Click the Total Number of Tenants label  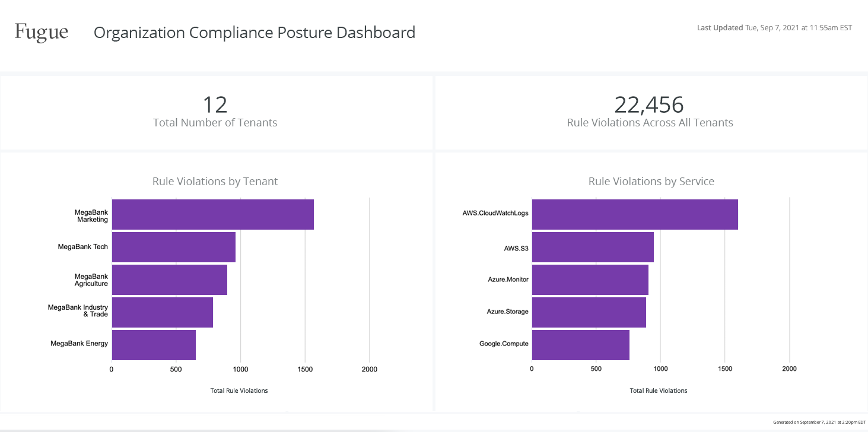point(215,123)
